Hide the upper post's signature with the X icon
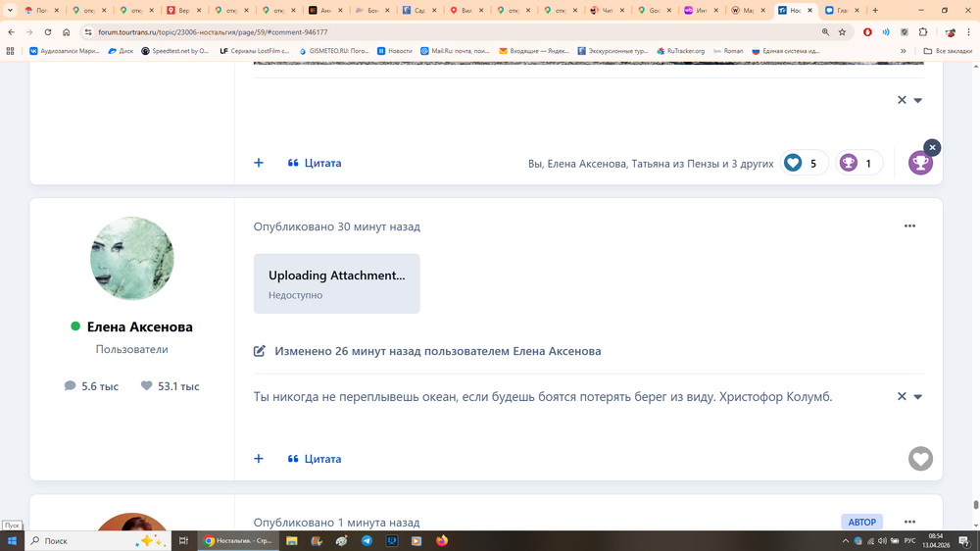Viewport: 980px width, 551px height. coord(902,100)
